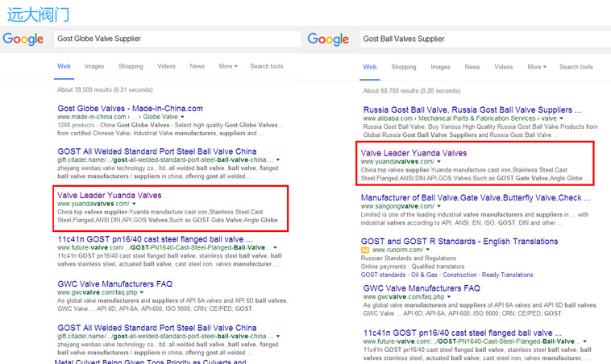Image resolution: width=611 pixels, height=364 pixels.
Task: Open 'Oil & Gas' ad sitelink
Action: pos(424,275)
